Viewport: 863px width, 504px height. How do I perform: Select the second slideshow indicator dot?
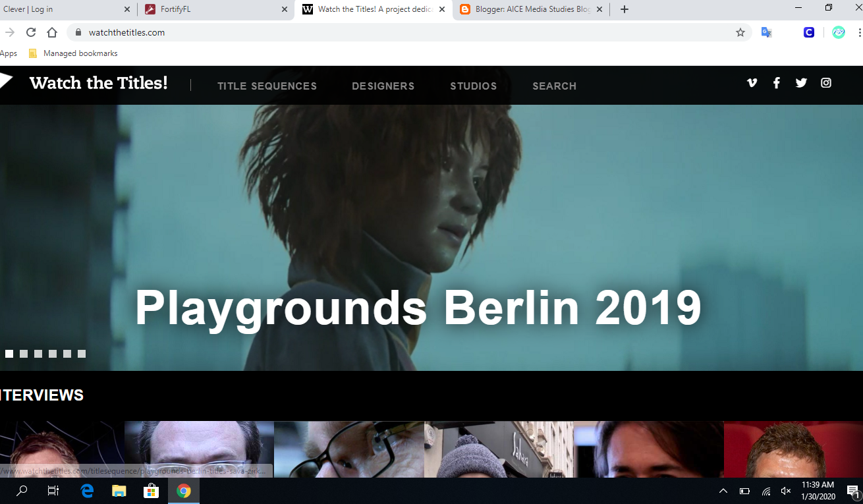(24, 354)
